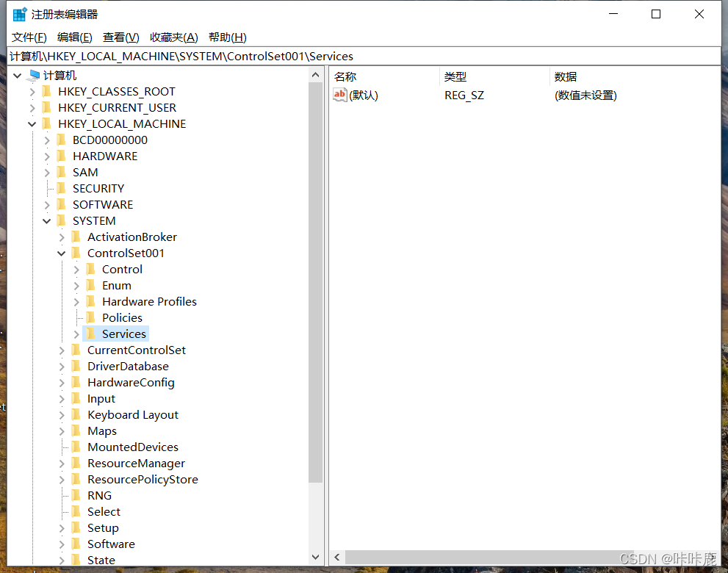The width and height of the screenshot is (728, 573).
Task: Click the values pane scroll left arrow
Action: (337, 558)
